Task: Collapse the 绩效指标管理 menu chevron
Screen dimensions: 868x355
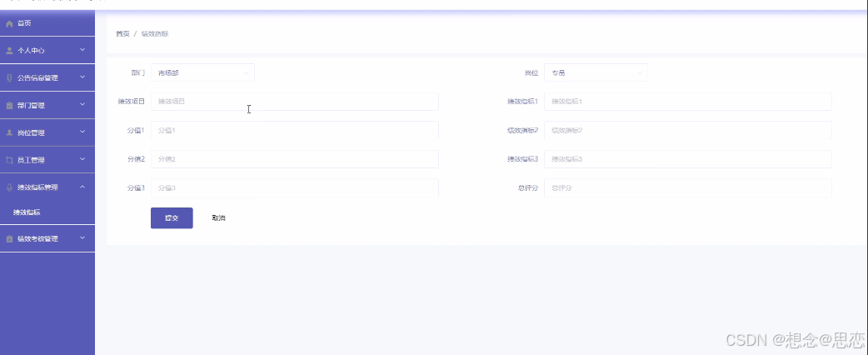Action: (x=82, y=187)
